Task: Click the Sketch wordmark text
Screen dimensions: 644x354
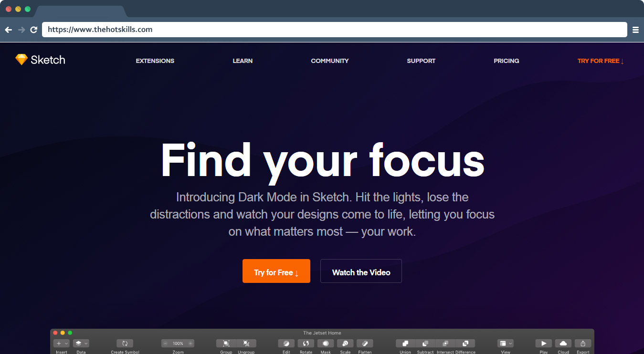Action: [x=48, y=60]
